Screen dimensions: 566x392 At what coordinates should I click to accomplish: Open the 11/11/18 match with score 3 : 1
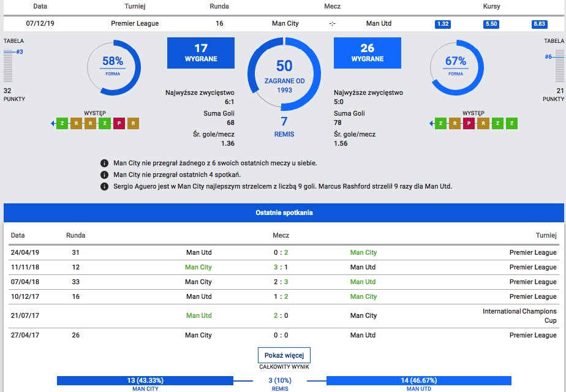[x=284, y=267]
